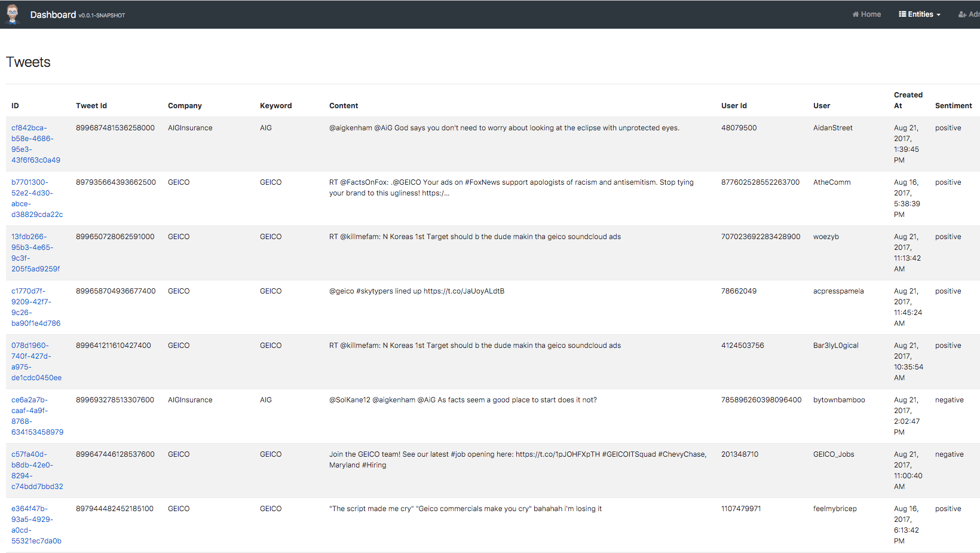Click the Company column header
The height and width of the screenshot is (553, 980).
[185, 106]
